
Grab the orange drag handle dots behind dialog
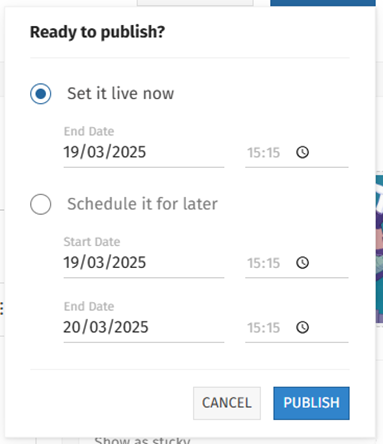tap(2, 309)
